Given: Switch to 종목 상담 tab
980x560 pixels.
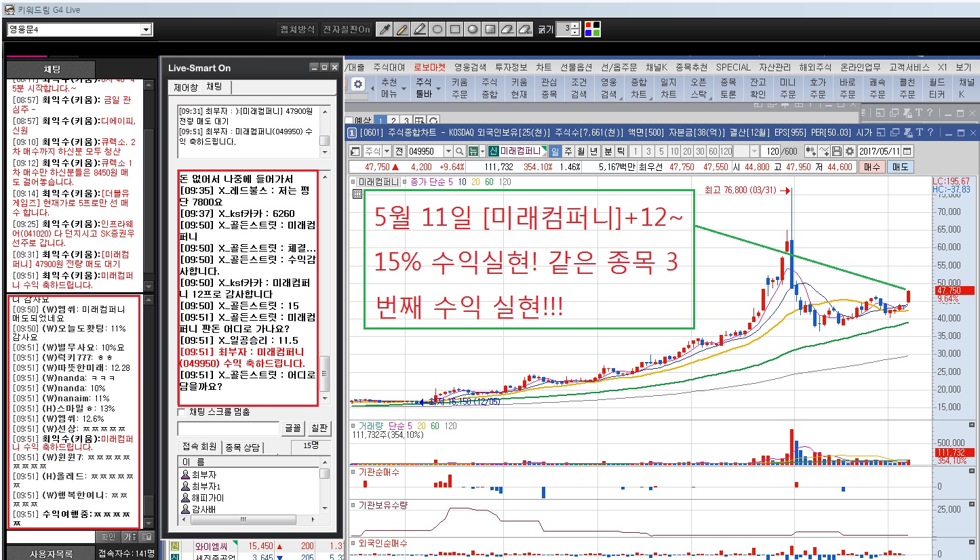Looking at the screenshot, I should (x=242, y=447).
